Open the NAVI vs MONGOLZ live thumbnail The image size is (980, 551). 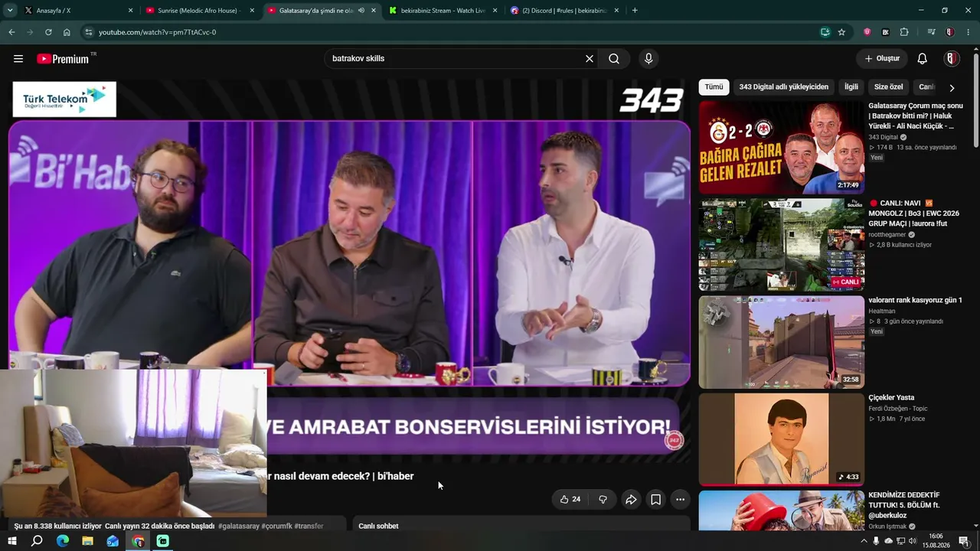(782, 245)
